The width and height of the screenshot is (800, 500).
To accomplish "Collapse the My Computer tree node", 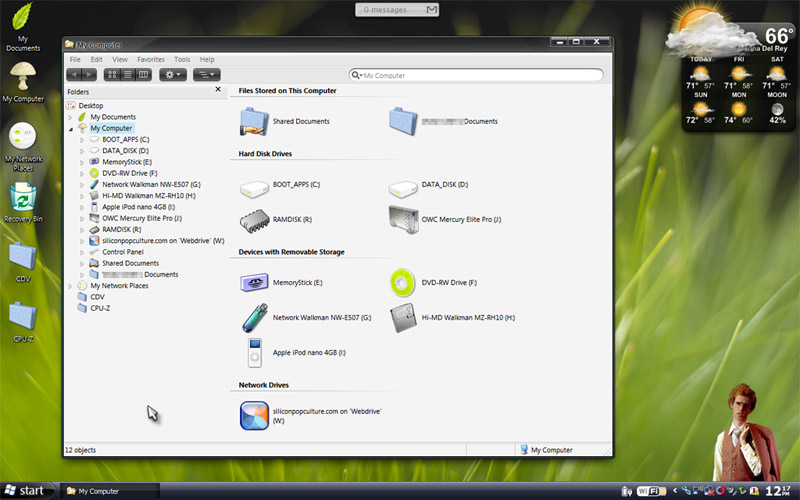I will tap(70, 128).
